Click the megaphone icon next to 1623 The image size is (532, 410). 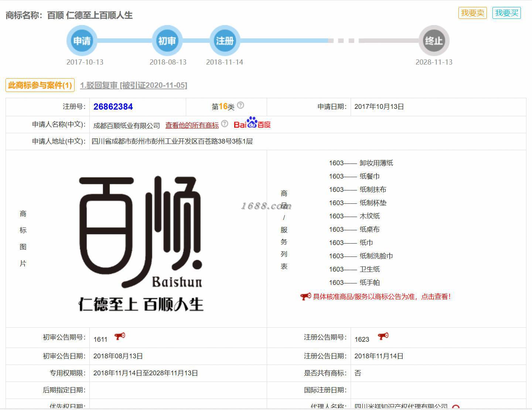pos(383,336)
